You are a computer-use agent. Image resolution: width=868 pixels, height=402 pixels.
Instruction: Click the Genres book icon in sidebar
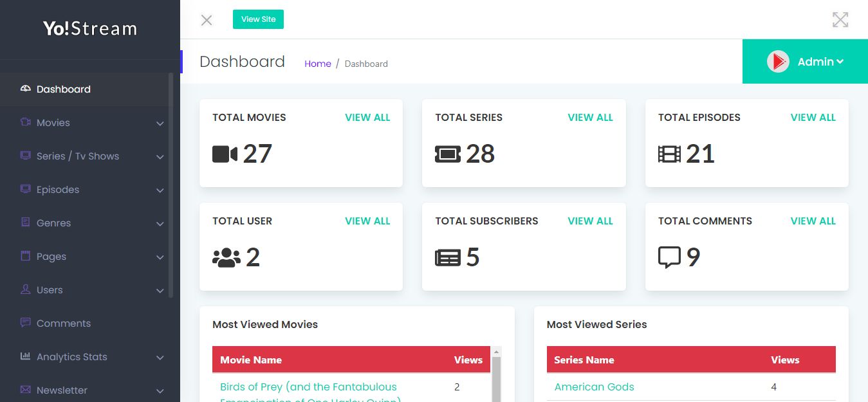pos(26,223)
